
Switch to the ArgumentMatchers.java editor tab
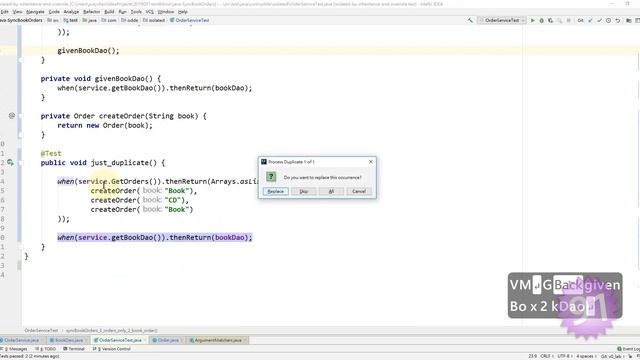pyautogui.click(x=217, y=340)
